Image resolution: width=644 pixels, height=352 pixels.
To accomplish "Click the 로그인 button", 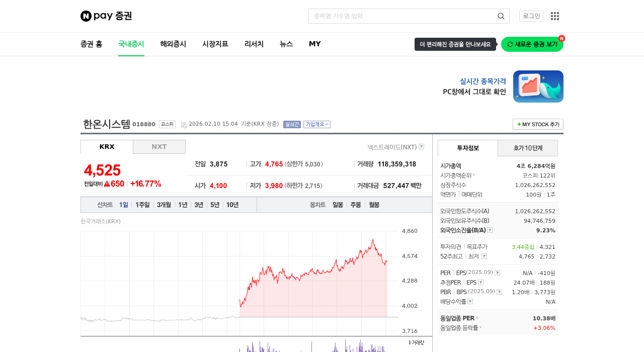I will click(531, 16).
